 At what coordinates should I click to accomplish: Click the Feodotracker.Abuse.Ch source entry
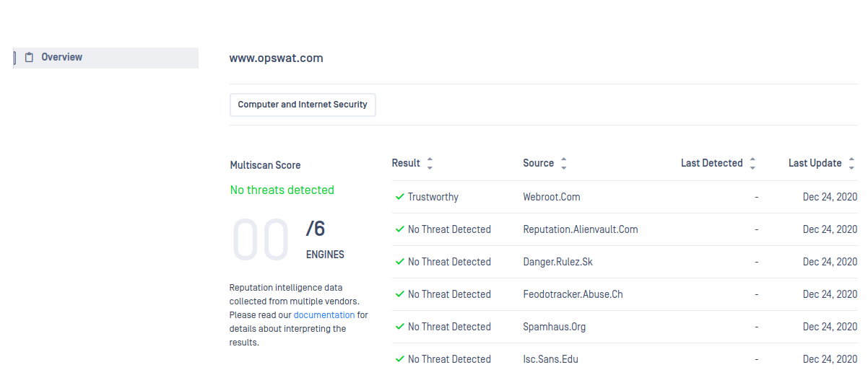pyautogui.click(x=573, y=294)
